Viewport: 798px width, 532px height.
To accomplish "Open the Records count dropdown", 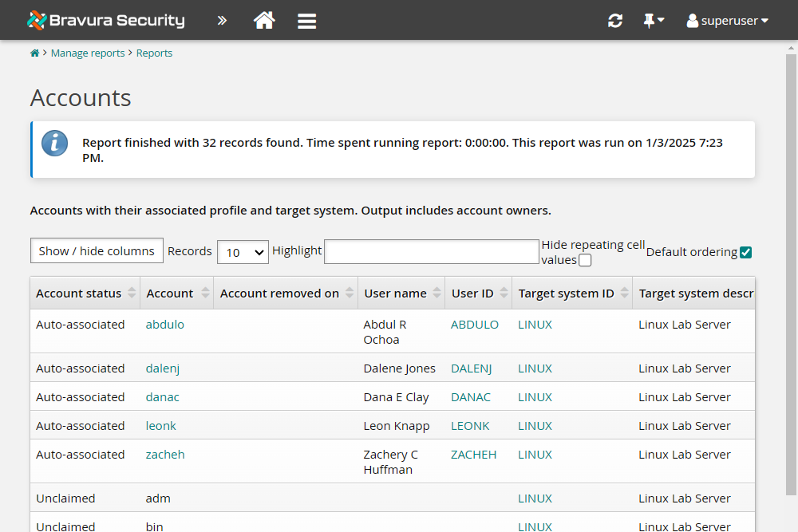I will tap(243, 251).
